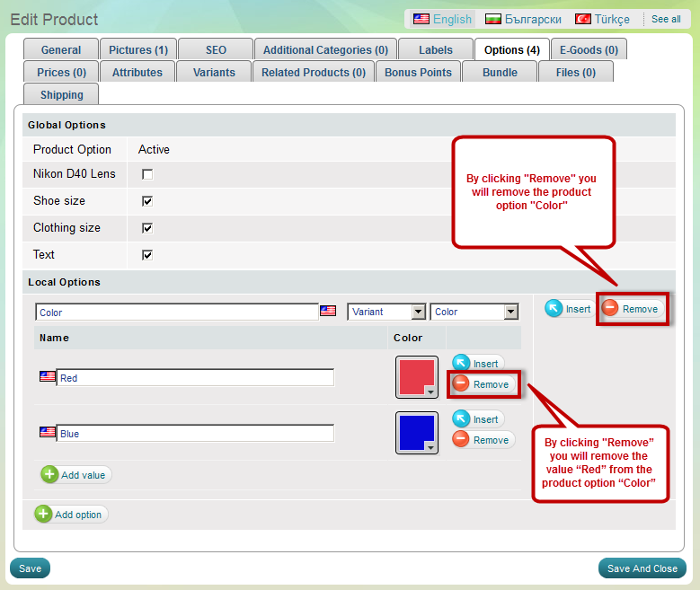Click the See all languages link
This screenshot has height=590, width=700.
[666, 19]
